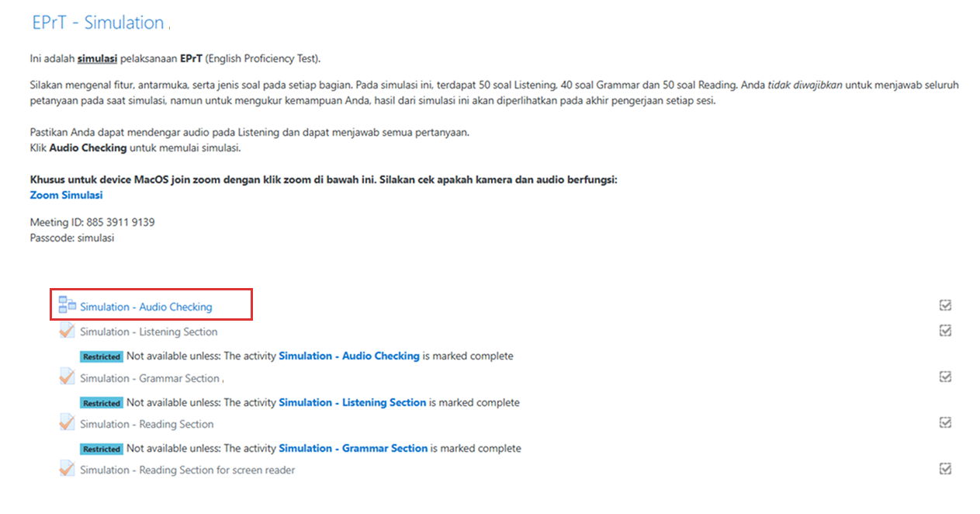Click bold Listening Section link in restriction note
Viewport: 980px width, 514px height.
coord(352,402)
